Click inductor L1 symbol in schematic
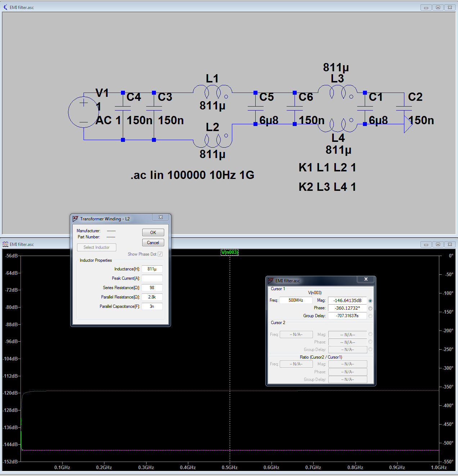Image resolution: width=458 pixels, height=476 pixels. (x=212, y=92)
